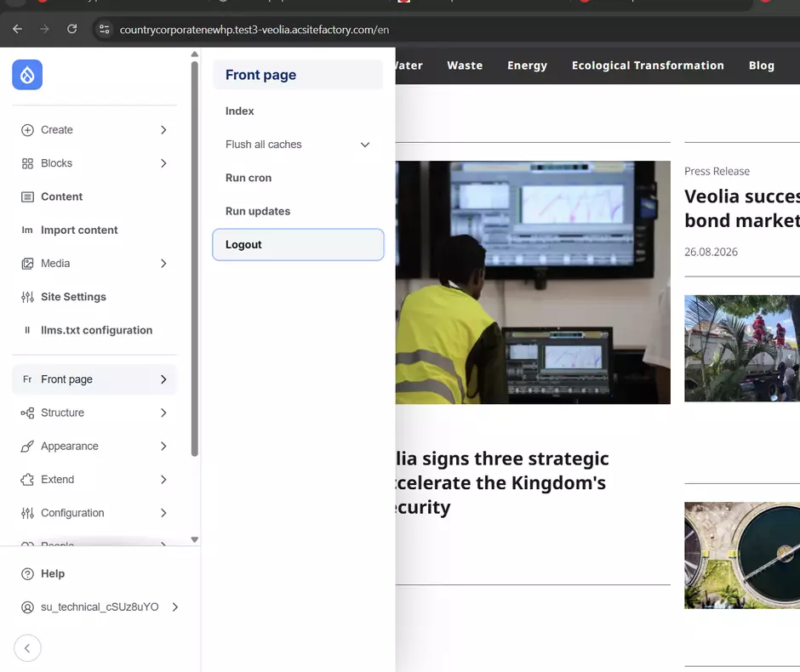800x672 pixels.
Task: Click the Media image icon
Action: pos(27,264)
